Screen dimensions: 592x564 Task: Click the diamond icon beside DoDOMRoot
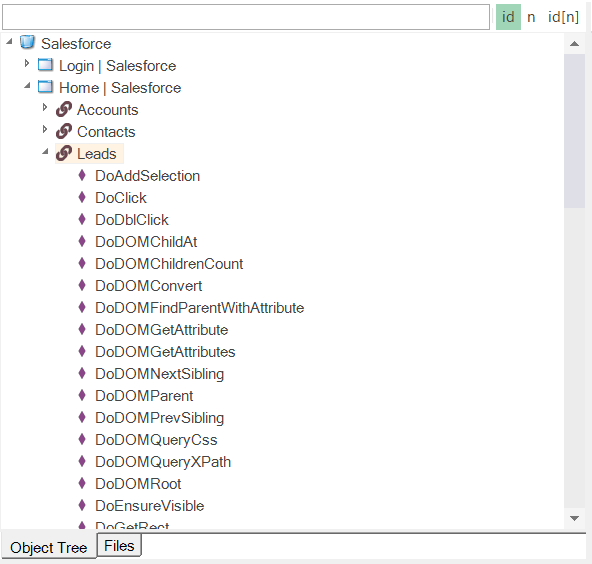[82, 483]
